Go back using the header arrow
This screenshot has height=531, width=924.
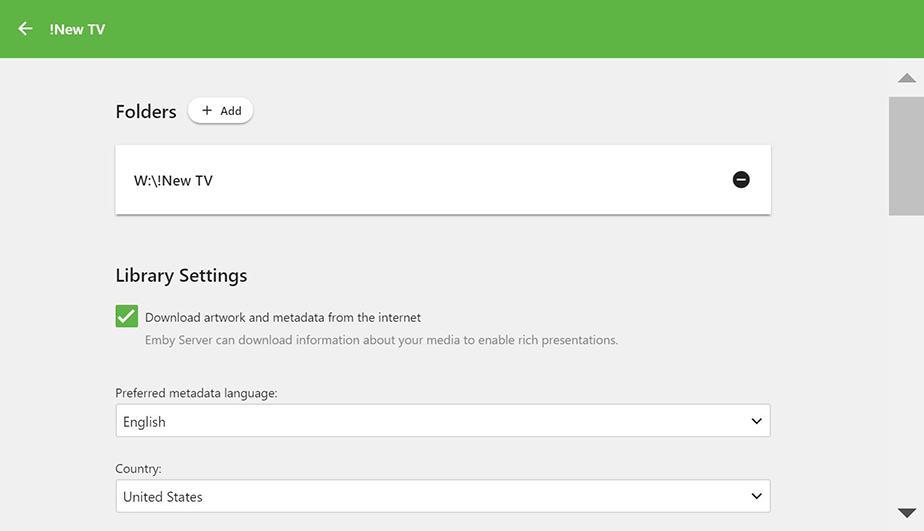click(25, 29)
